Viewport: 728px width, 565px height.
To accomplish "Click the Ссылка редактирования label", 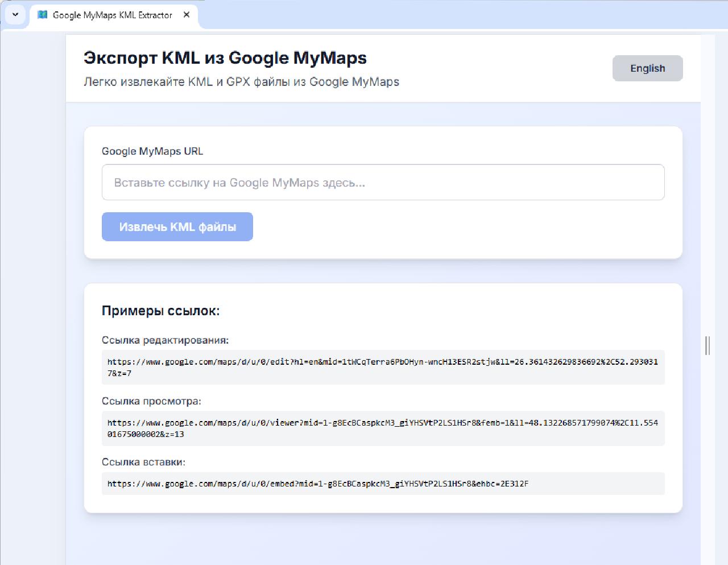I will click(x=165, y=340).
